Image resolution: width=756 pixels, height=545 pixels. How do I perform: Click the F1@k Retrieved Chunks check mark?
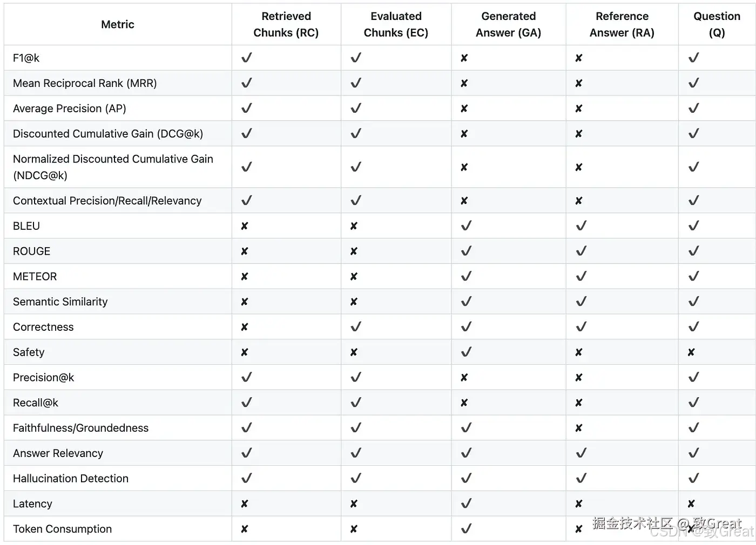click(247, 58)
